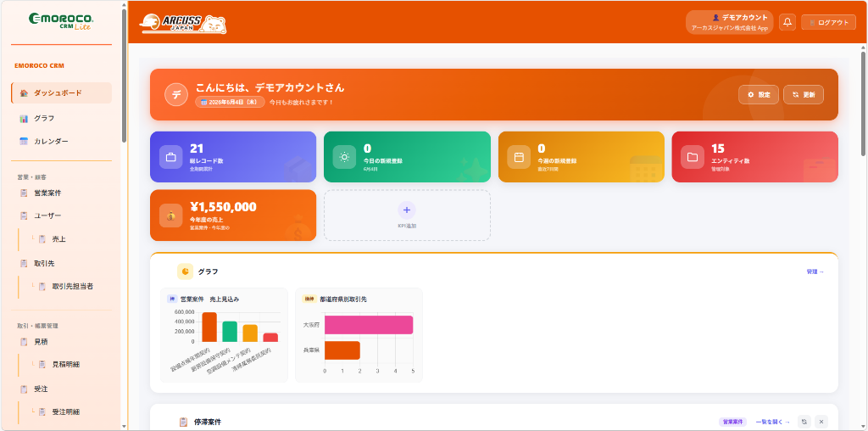Open the 総レコード数 KPI card

pyautogui.click(x=233, y=157)
